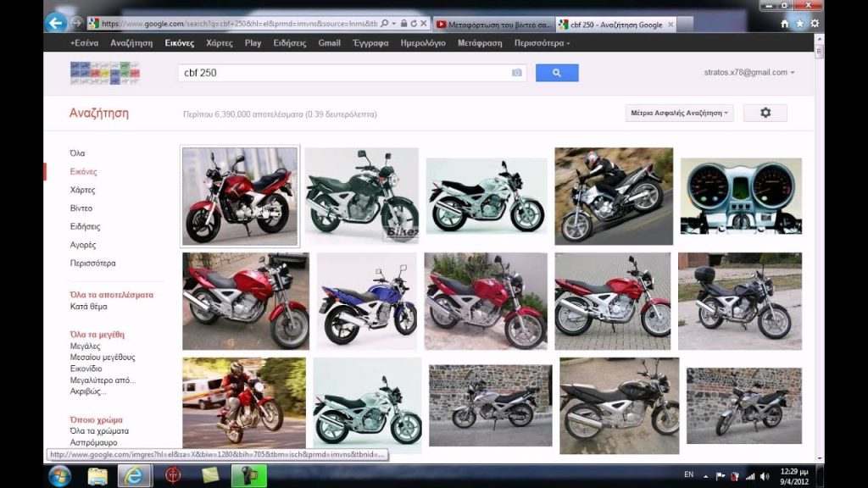This screenshot has height=488, width=868.
Task: Open the Μέτρια Ασφαλής Αναζήτηση dropdown
Action: (679, 113)
